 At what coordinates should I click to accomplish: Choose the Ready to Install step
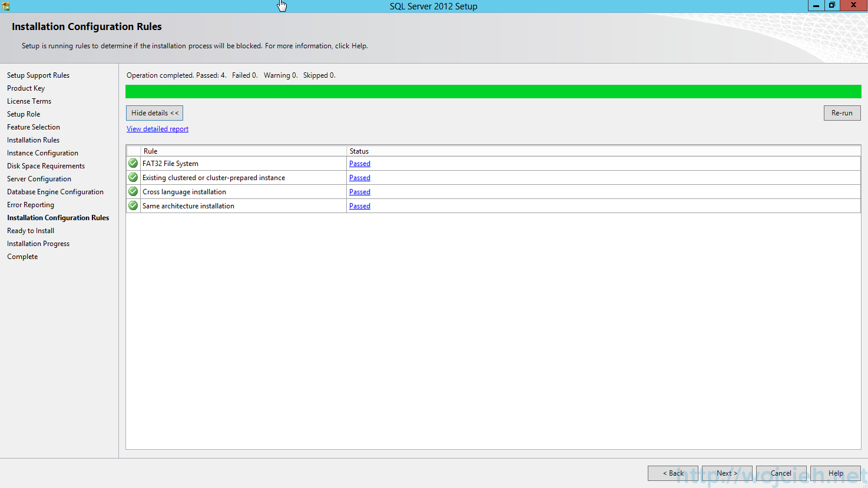[31, 231]
